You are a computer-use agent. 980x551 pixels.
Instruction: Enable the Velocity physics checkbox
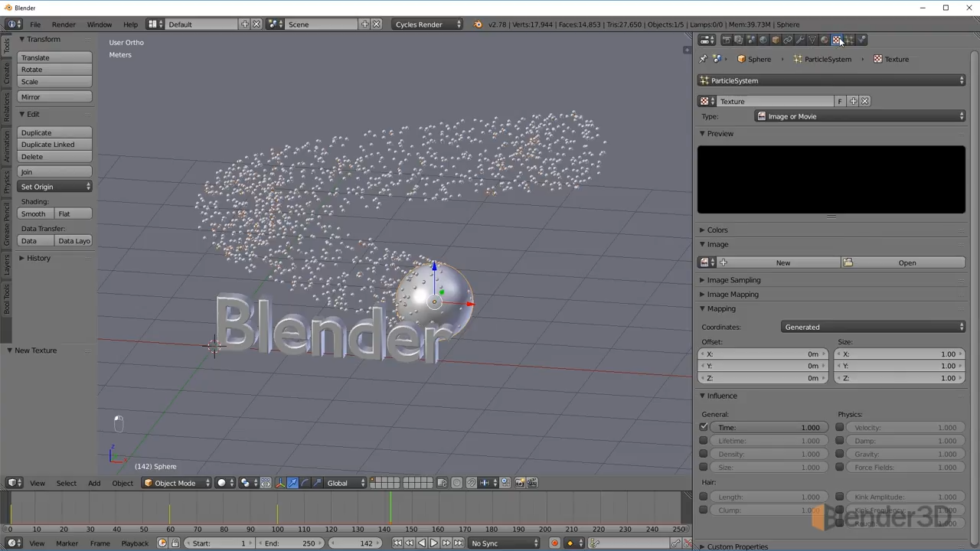tap(840, 427)
